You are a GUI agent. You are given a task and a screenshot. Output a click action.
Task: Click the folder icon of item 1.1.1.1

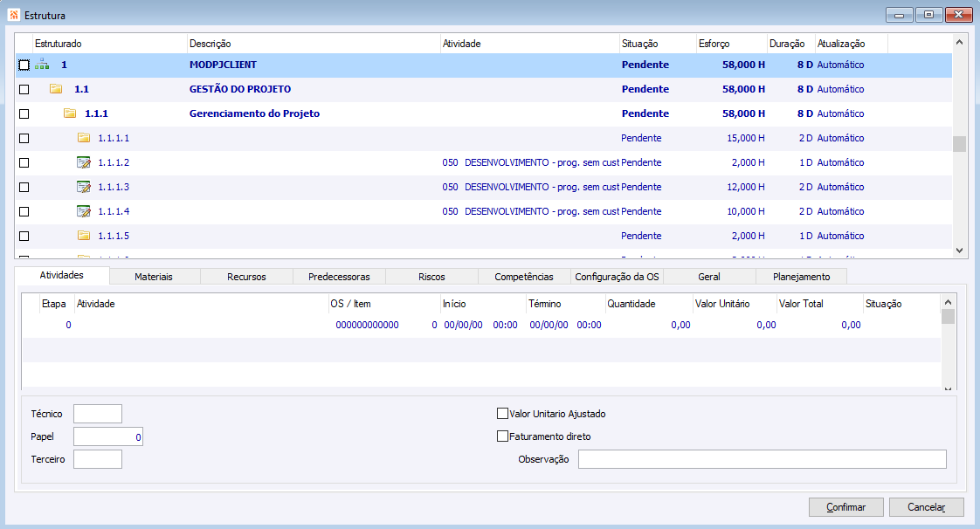coord(84,137)
